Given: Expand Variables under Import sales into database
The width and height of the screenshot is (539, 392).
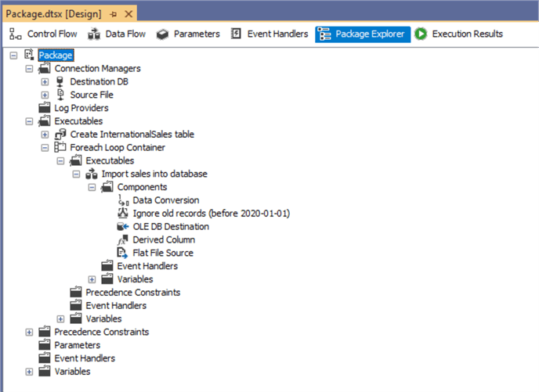Looking at the screenshot, I should 92,279.
